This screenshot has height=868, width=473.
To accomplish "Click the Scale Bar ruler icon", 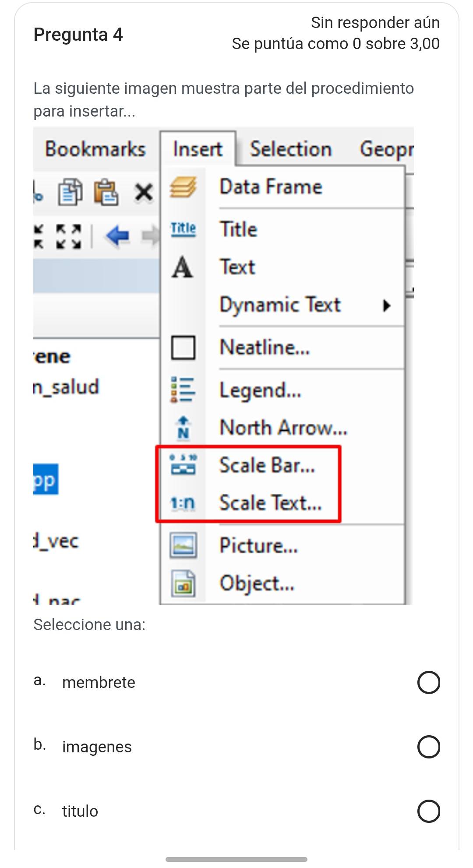I will [183, 465].
